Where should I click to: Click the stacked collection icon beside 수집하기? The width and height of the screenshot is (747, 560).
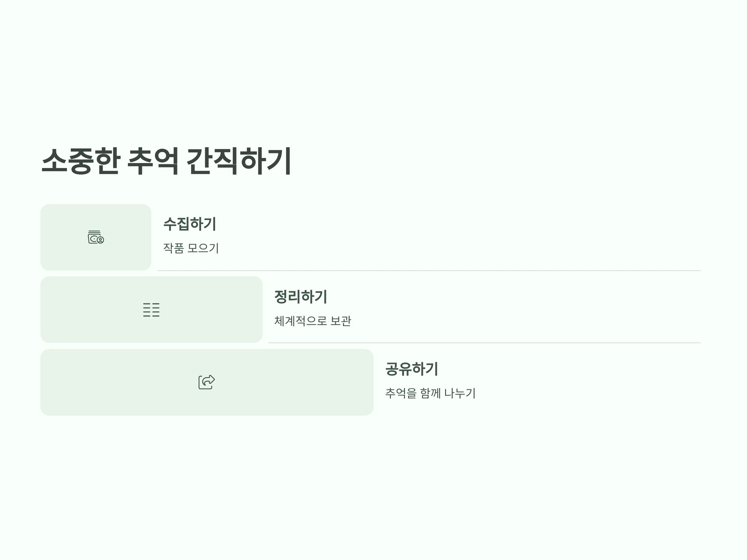96,237
